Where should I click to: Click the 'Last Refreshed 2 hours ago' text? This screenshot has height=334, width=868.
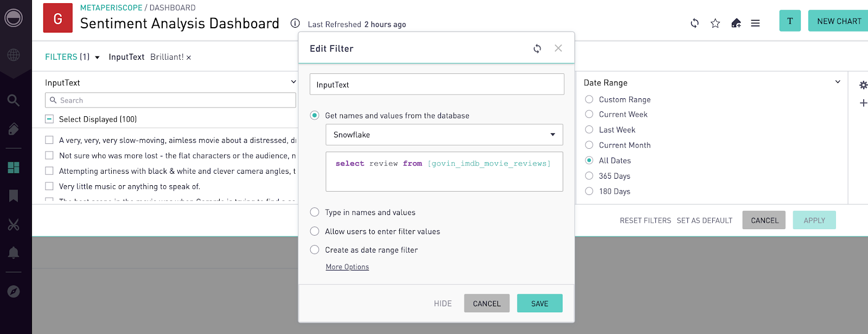[x=357, y=24]
